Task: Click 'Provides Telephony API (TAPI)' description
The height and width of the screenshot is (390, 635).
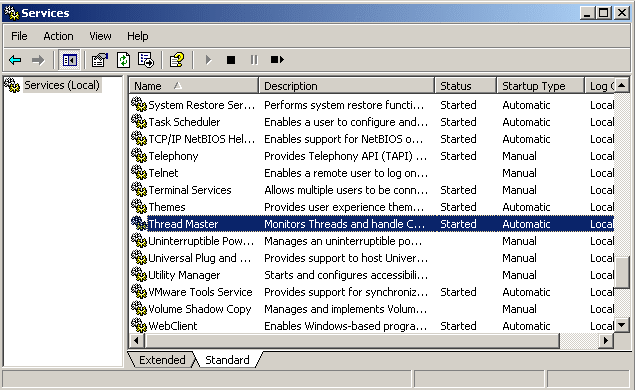Action: (x=345, y=156)
